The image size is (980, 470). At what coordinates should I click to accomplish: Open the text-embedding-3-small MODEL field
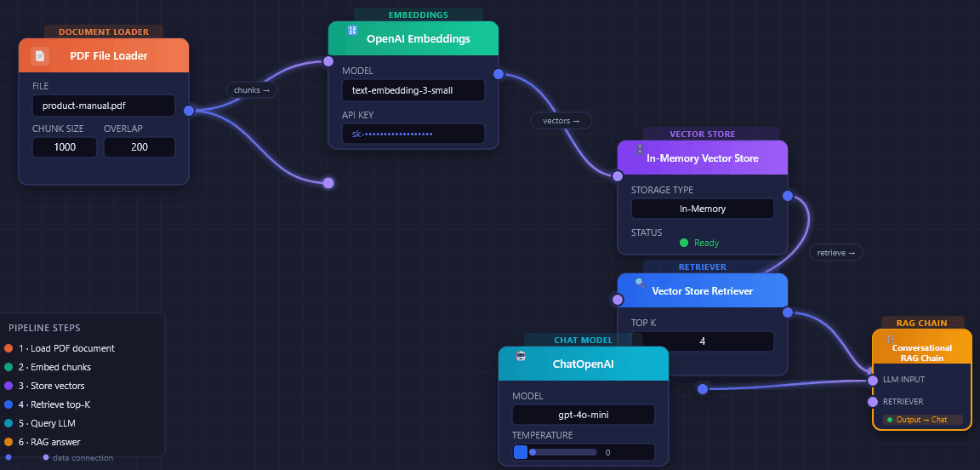coord(413,90)
